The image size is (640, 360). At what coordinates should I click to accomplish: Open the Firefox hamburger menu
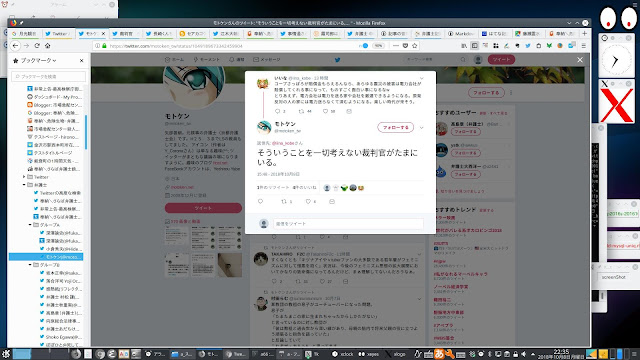pyautogui.click(x=584, y=46)
